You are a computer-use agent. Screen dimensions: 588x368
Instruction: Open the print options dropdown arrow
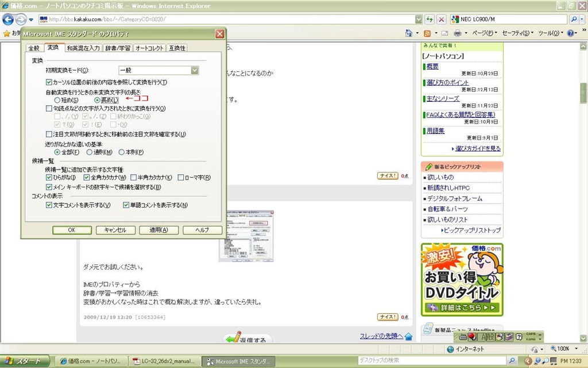pyautogui.click(x=466, y=33)
